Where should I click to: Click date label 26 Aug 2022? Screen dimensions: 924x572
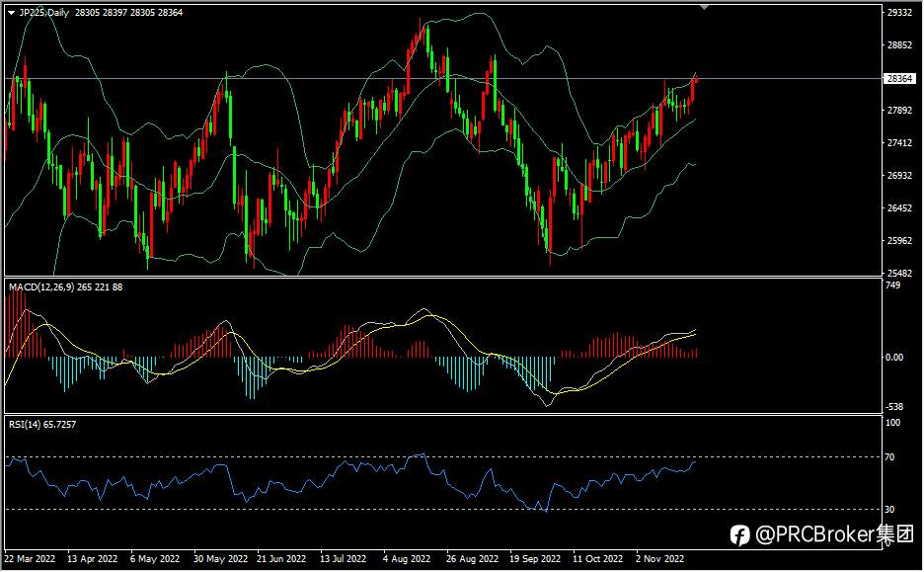click(x=472, y=558)
